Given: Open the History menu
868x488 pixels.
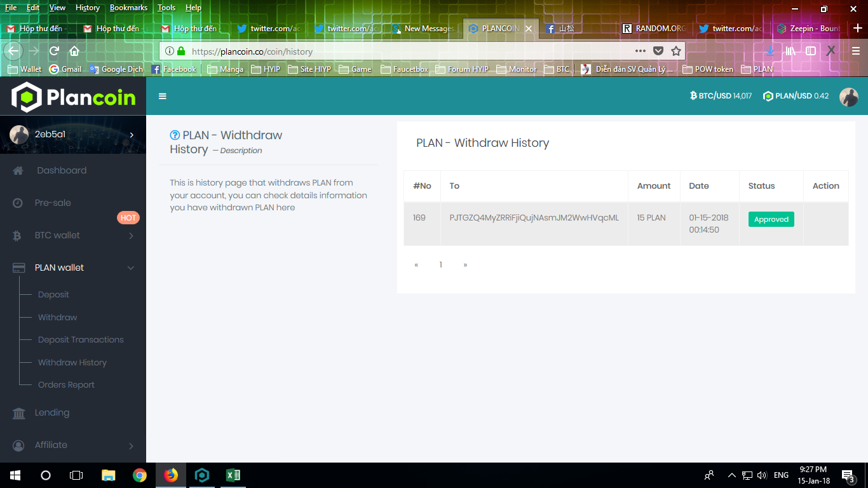Looking at the screenshot, I should (88, 8).
